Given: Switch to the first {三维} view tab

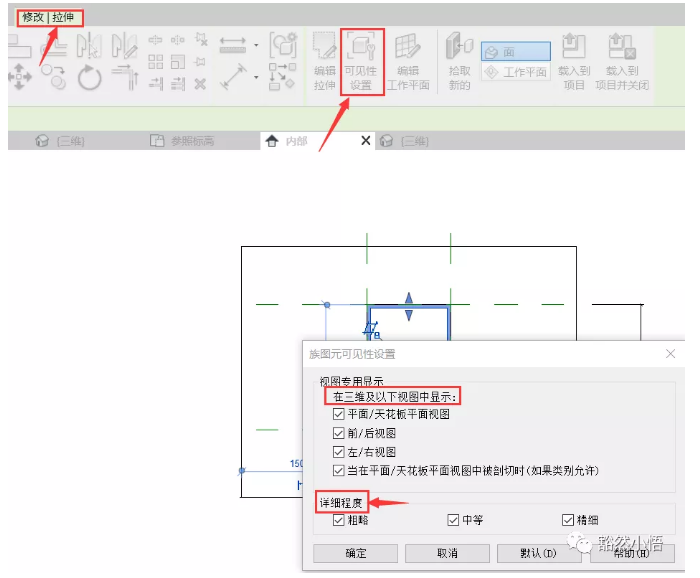Looking at the screenshot, I should click(x=60, y=141).
